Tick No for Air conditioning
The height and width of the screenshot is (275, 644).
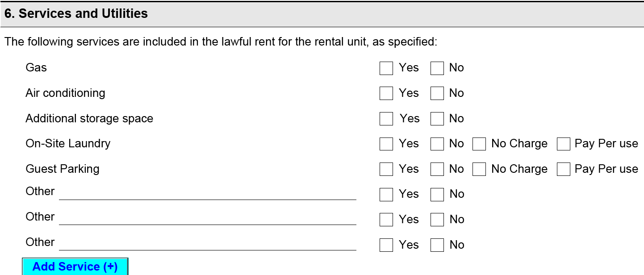point(437,94)
